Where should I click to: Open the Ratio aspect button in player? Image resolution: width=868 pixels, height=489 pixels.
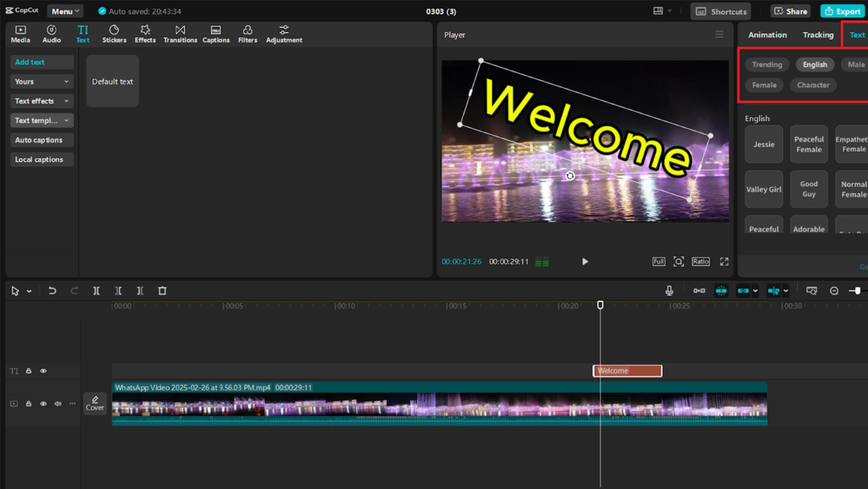tap(701, 261)
